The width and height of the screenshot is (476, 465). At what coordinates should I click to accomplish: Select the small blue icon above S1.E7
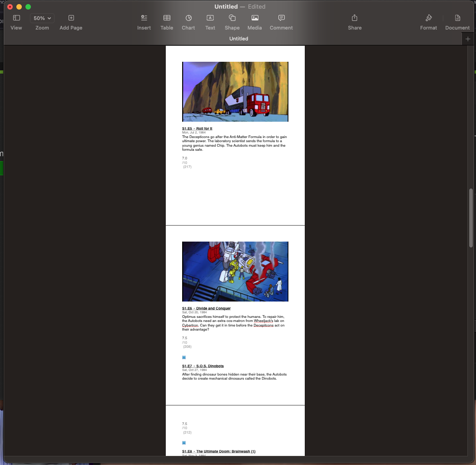pyautogui.click(x=183, y=357)
